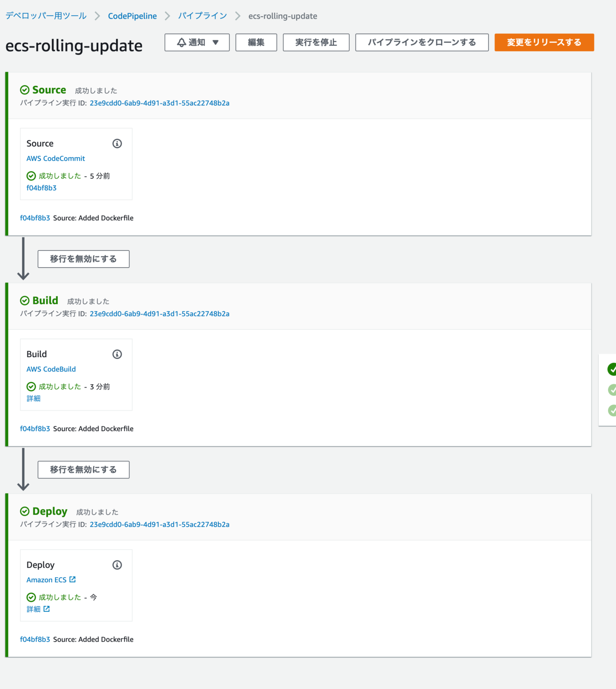Release changes with 変更をリリースする button
This screenshot has width=616, height=689.
point(544,42)
